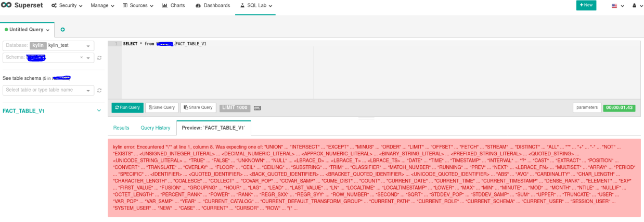The width and height of the screenshot is (644, 222).
Task: Click line number 1 in editor gutter
Action: (x=115, y=44)
